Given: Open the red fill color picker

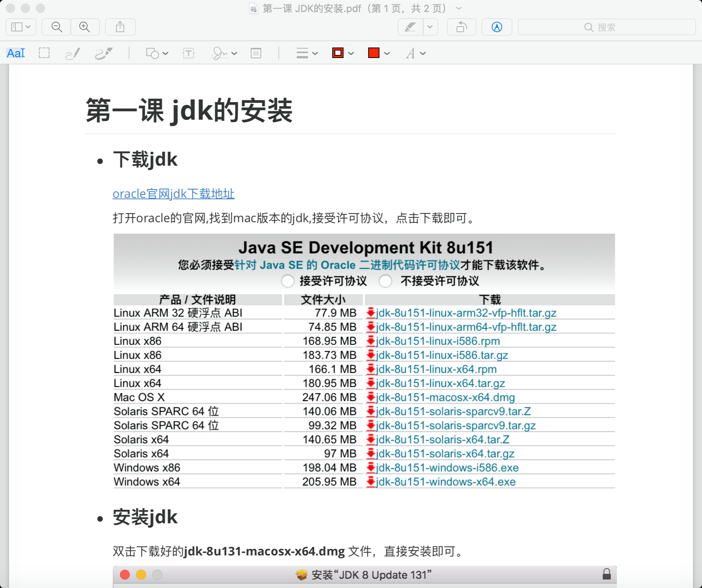Looking at the screenshot, I should pos(379,53).
